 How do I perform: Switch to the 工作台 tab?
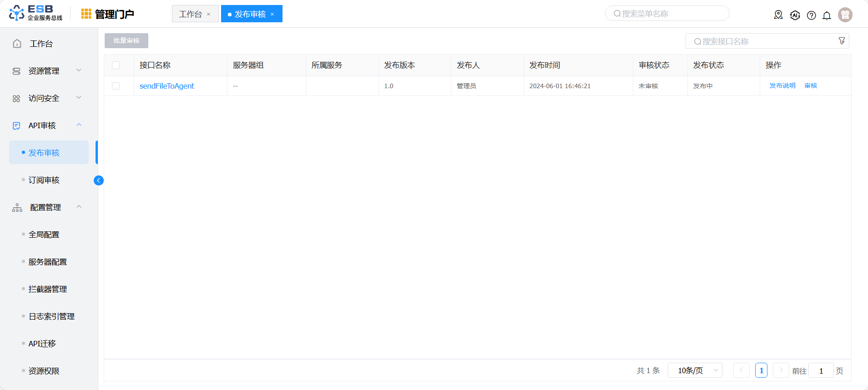(191, 14)
